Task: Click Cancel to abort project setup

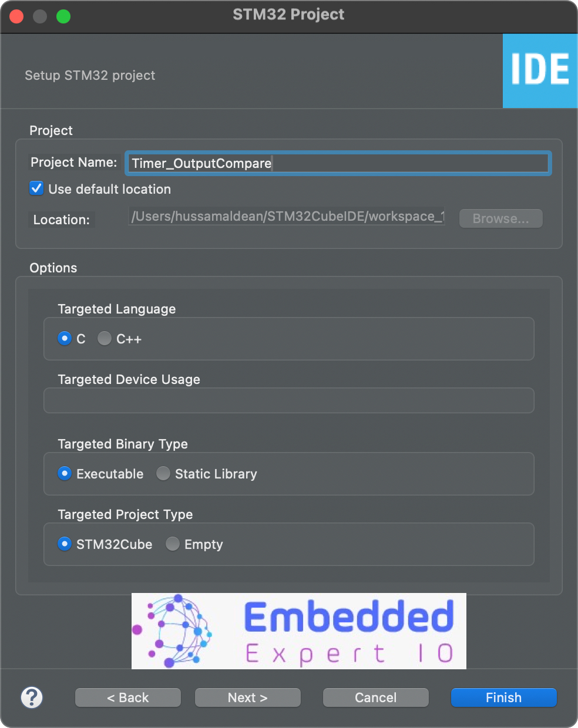Action: [375, 697]
